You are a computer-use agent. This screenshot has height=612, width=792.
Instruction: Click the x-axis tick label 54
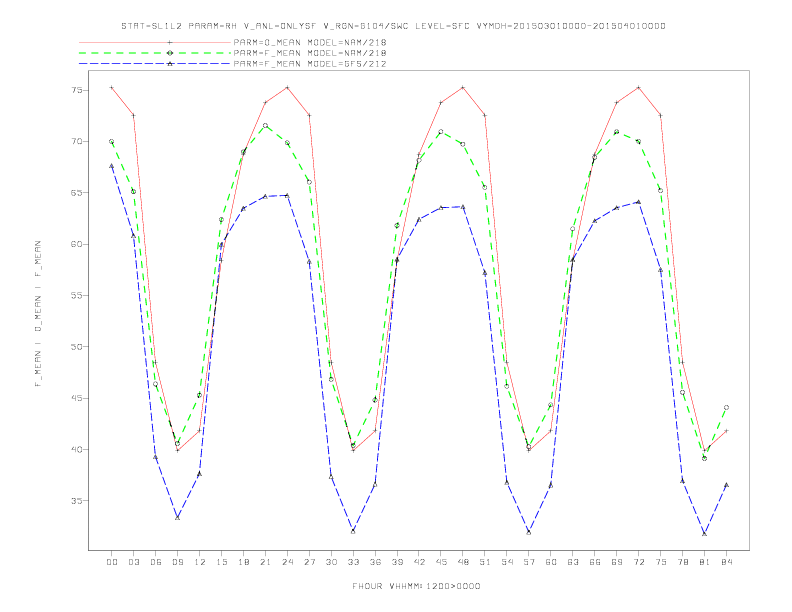pos(507,562)
